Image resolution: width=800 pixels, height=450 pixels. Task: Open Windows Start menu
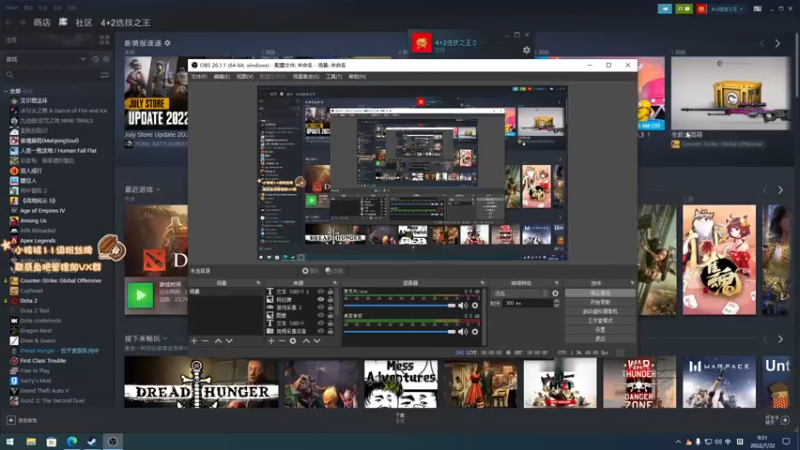(10, 441)
